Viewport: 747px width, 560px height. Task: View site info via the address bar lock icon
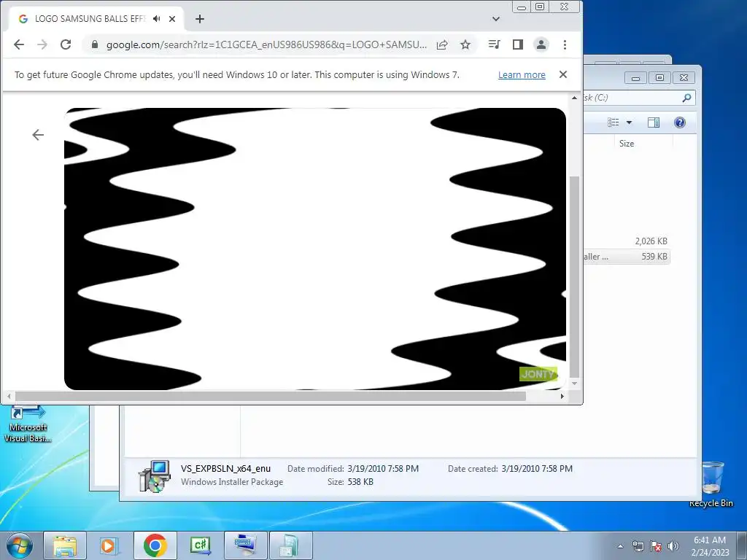click(x=95, y=44)
